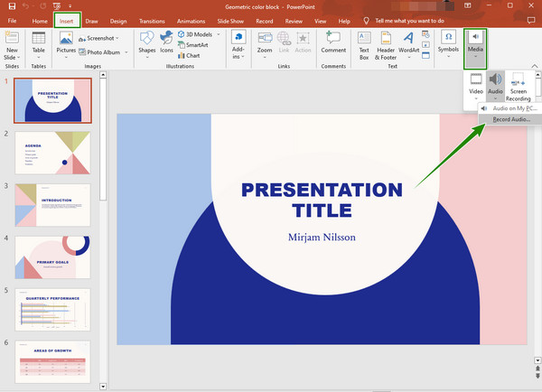Screen dimensions: 542x392
Task: Open the Customize Quick Access Toolbar arrow
Action: (70, 6)
